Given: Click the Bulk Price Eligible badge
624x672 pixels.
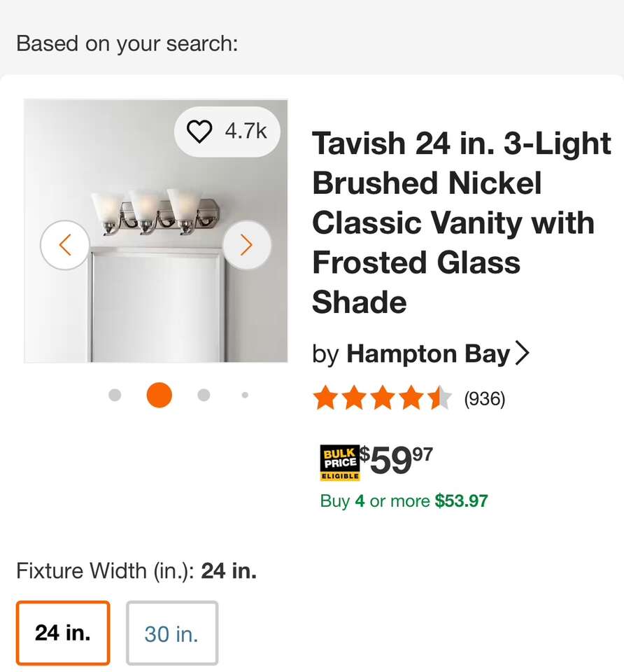Looking at the screenshot, I should (x=339, y=462).
